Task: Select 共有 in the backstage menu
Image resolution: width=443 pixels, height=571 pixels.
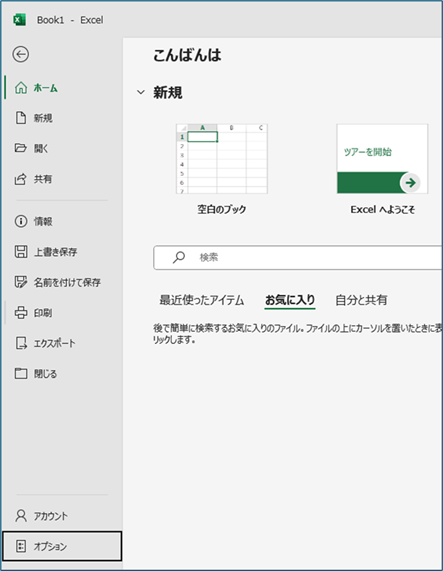Action: 62,179
